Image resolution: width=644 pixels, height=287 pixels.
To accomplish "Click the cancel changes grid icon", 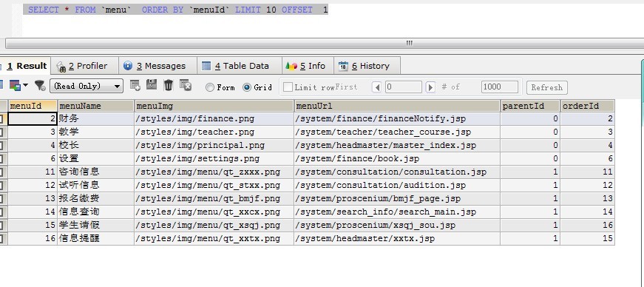I will click(x=186, y=85).
